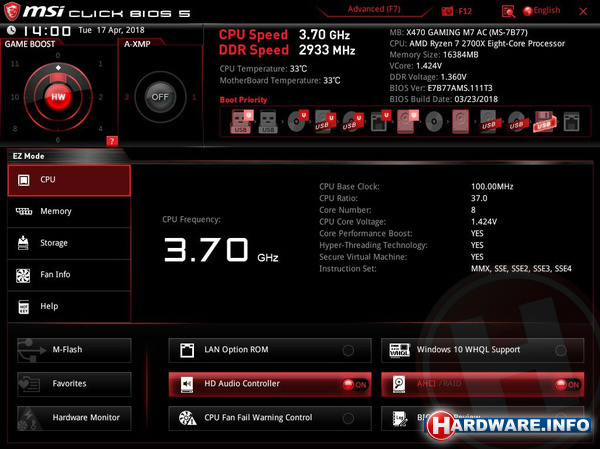Switch to Advanced (F7) mode
Viewport: 600px width, 449px height.
374,9
